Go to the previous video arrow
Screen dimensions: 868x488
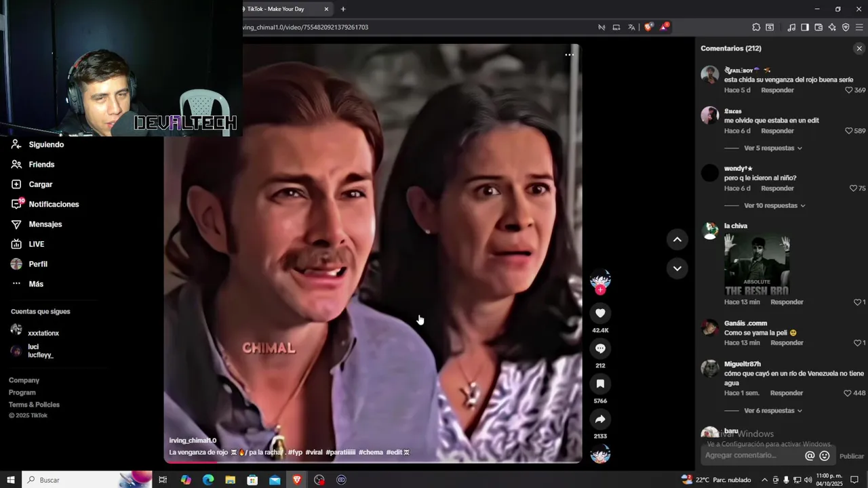coord(677,239)
